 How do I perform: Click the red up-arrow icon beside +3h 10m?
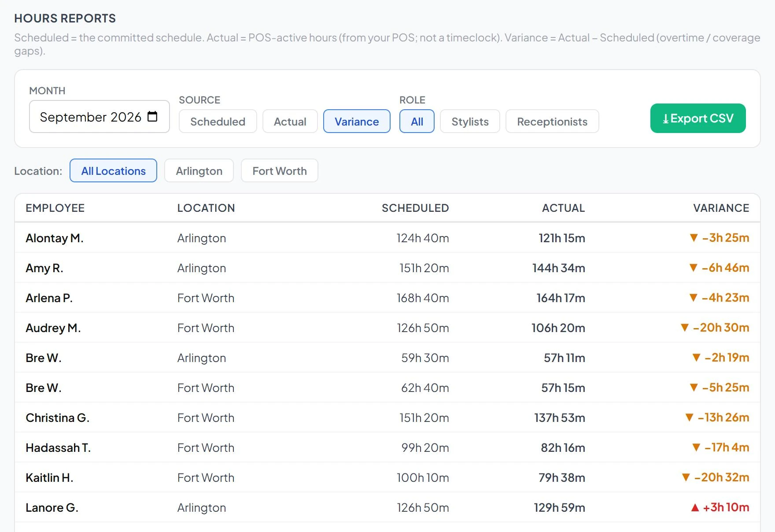pyautogui.click(x=695, y=507)
